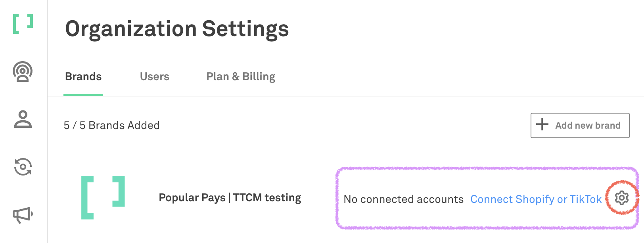The image size is (644, 243).
Task: Click the Add new brand button
Action: (580, 125)
